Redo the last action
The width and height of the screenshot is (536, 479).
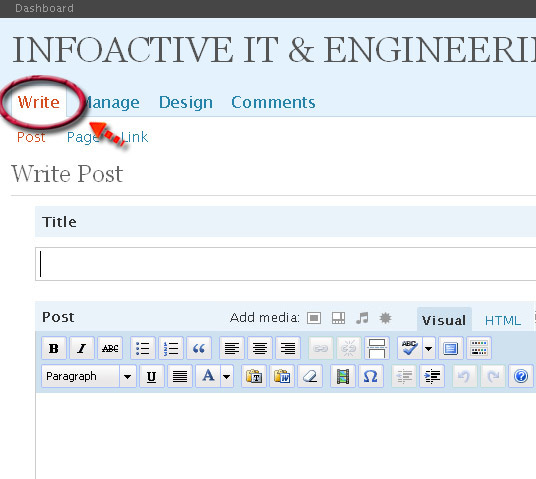(493, 376)
